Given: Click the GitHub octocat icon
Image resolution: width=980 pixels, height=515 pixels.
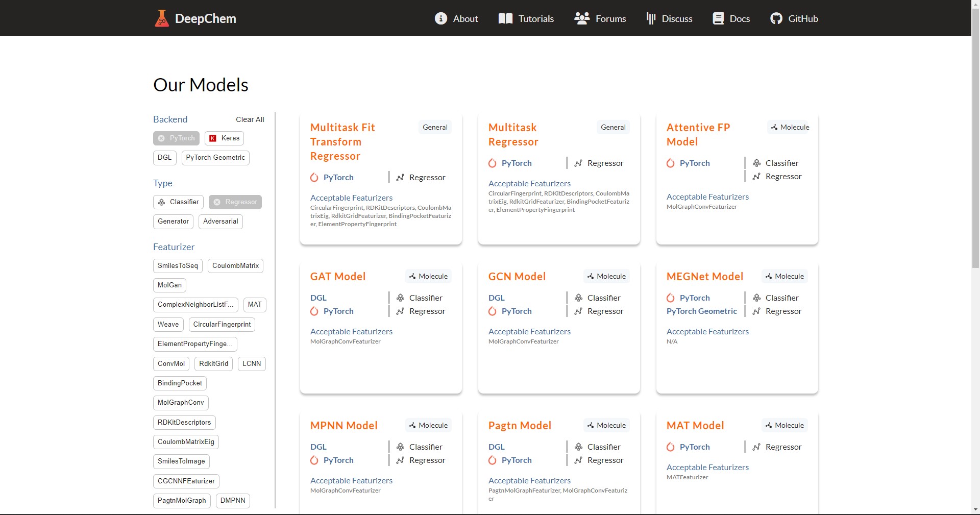Looking at the screenshot, I should click(776, 18).
